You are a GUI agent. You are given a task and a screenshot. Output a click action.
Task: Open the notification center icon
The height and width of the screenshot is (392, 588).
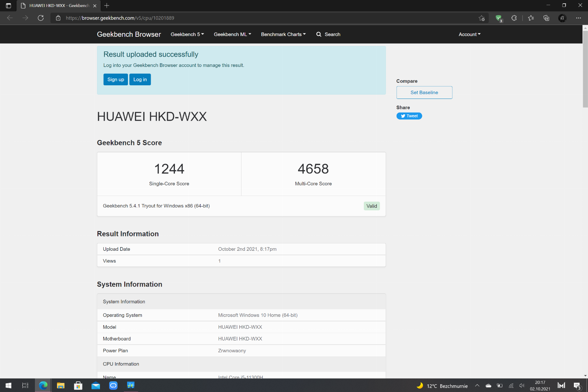point(577,386)
